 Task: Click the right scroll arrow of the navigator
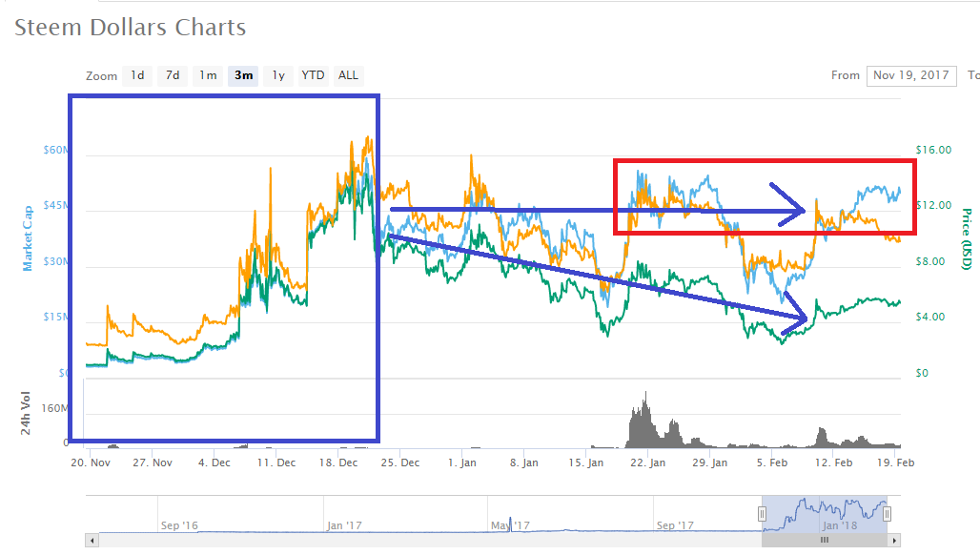tap(894, 540)
